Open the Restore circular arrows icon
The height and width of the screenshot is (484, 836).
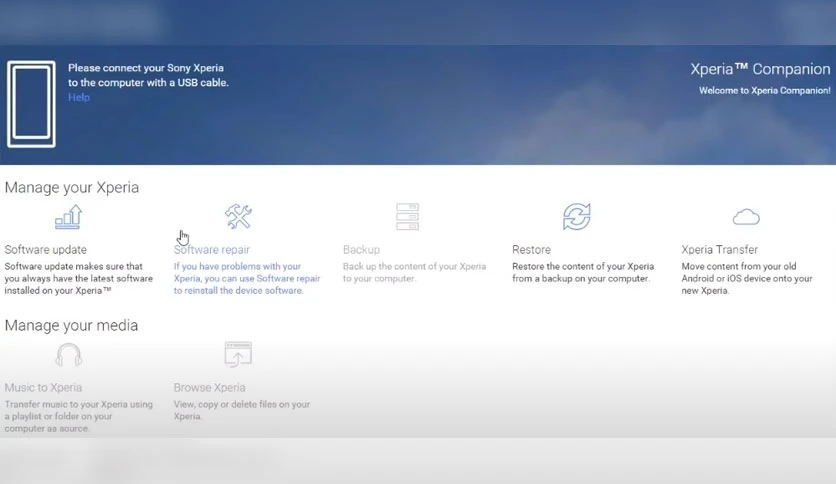pos(576,216)
